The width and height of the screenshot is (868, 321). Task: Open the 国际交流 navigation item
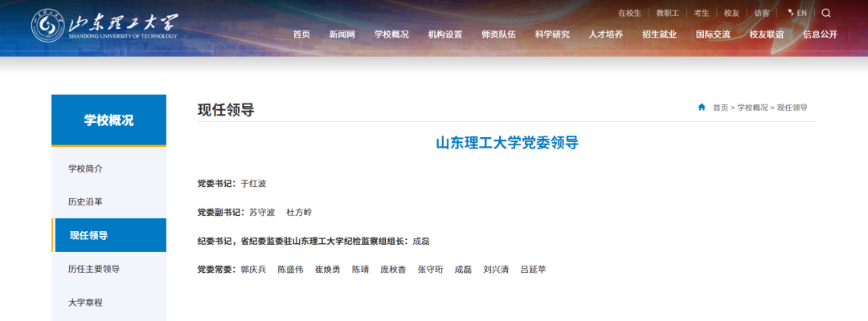click(x=713, y=35)
